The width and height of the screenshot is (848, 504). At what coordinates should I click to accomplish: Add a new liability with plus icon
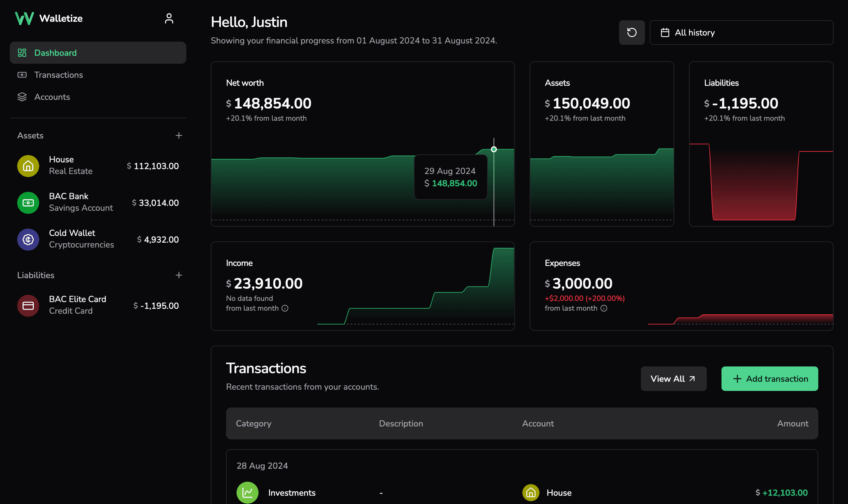coord(179,275)
